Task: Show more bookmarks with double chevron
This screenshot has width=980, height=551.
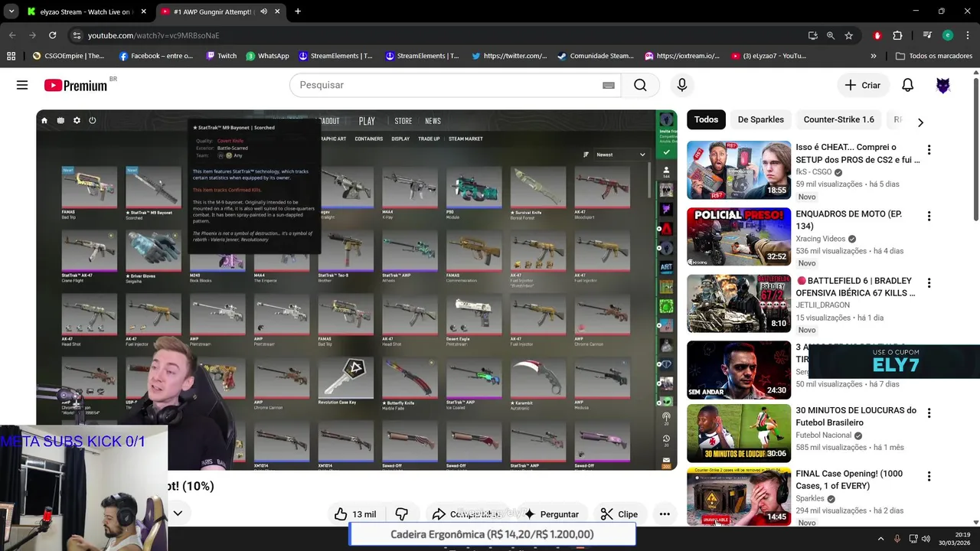Action: pos(874,56)
